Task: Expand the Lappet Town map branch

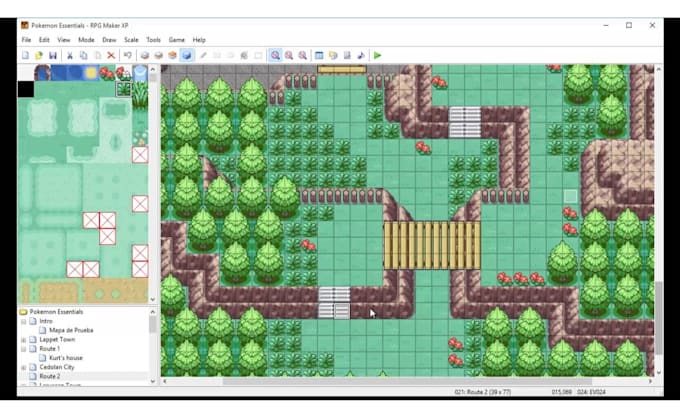Action: [24, 340]
